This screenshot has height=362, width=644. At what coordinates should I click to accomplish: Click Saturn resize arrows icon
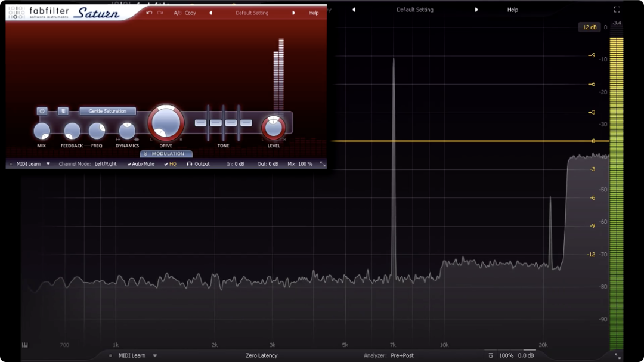tap(323, 165)
